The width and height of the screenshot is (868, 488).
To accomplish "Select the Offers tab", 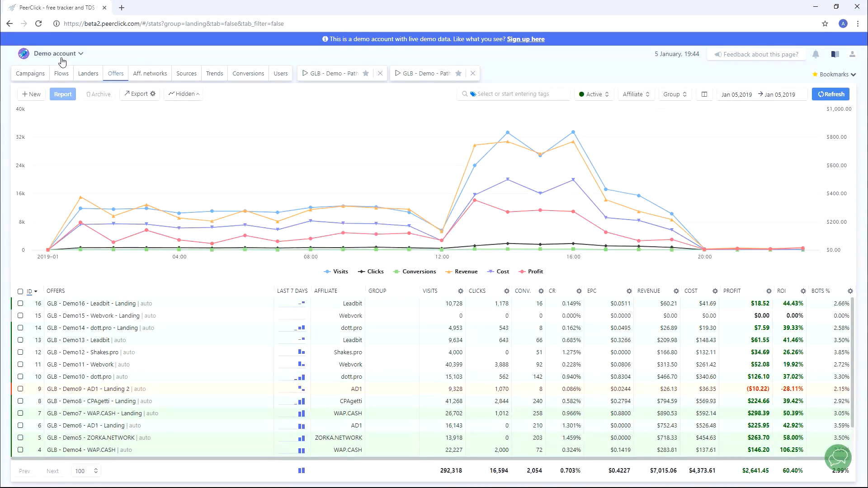I will [116, 73].
